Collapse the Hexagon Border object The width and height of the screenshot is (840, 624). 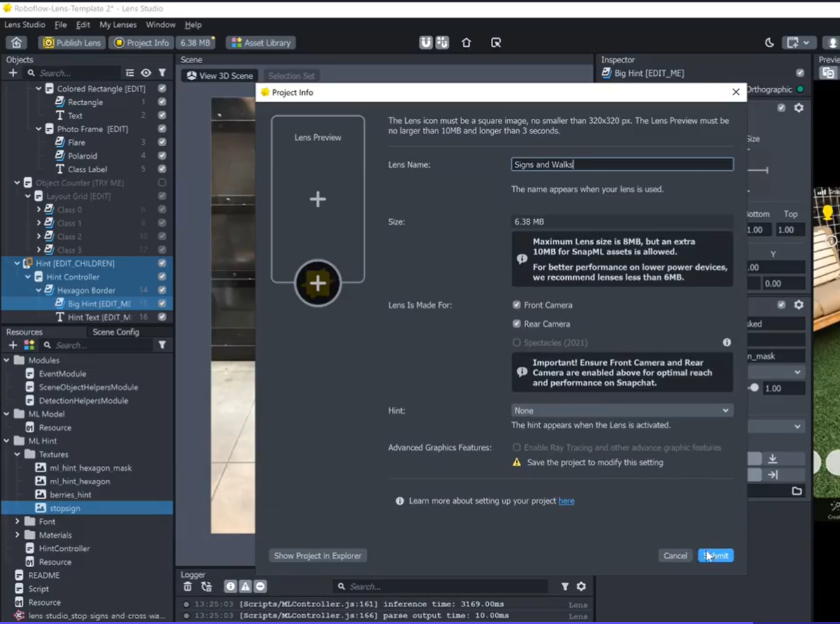click(39, 290)
